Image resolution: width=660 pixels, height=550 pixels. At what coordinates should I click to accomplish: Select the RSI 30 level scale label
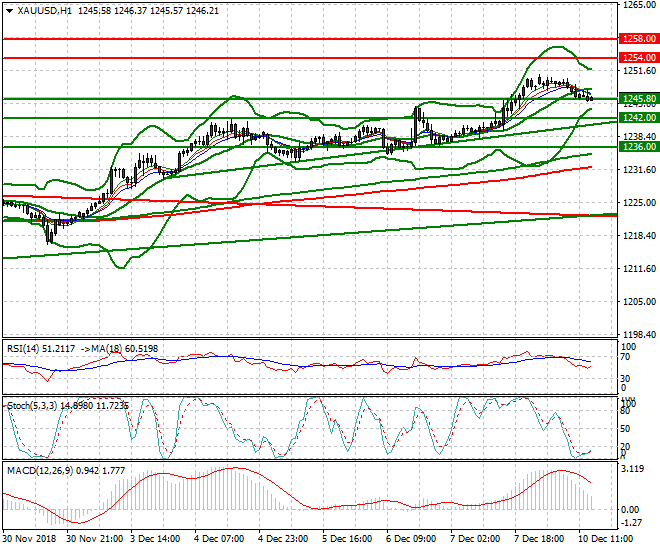coord(625,379)
